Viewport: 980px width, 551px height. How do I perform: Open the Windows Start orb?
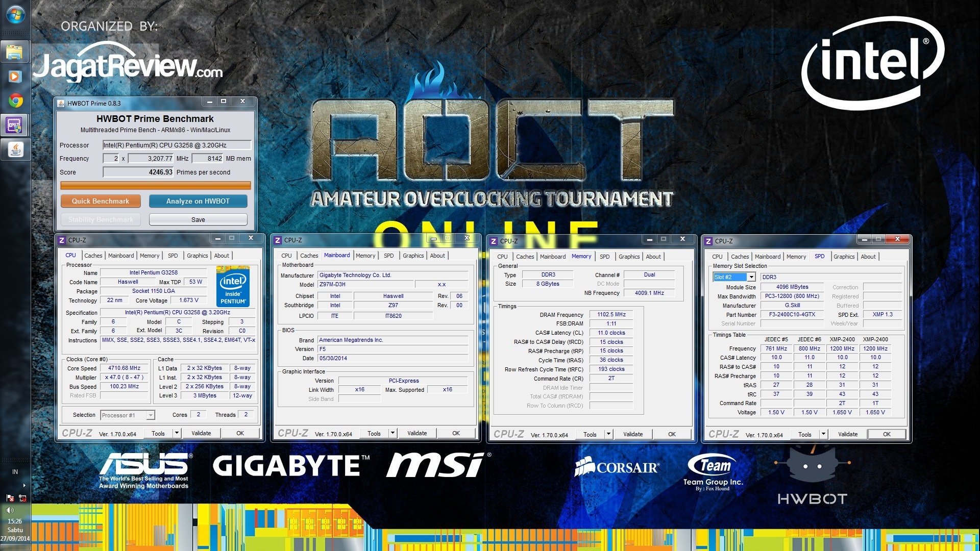pos(15,15)
